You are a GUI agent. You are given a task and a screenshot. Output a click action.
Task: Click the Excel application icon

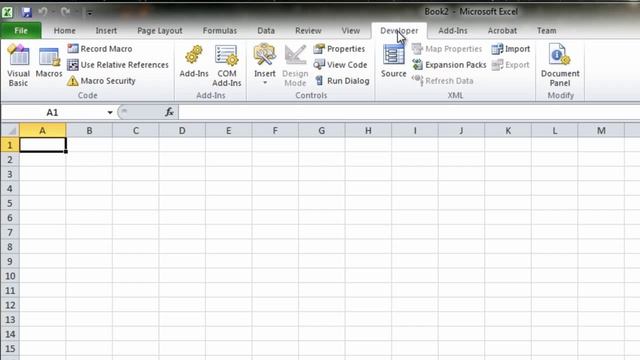(7, 12)
